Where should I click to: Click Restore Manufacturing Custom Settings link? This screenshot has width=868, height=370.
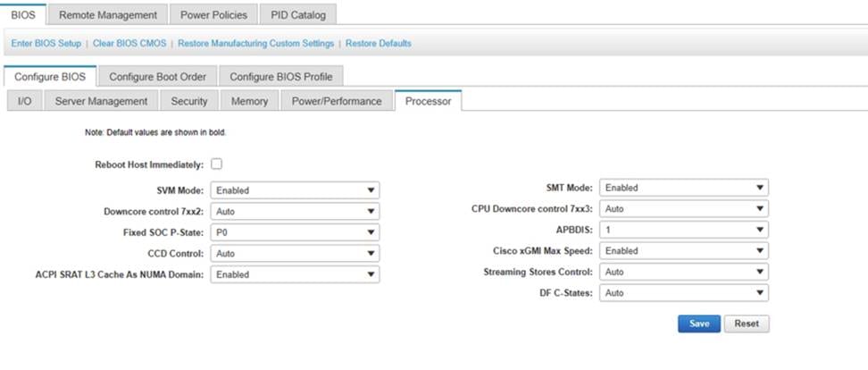click(x=255, y=43)
